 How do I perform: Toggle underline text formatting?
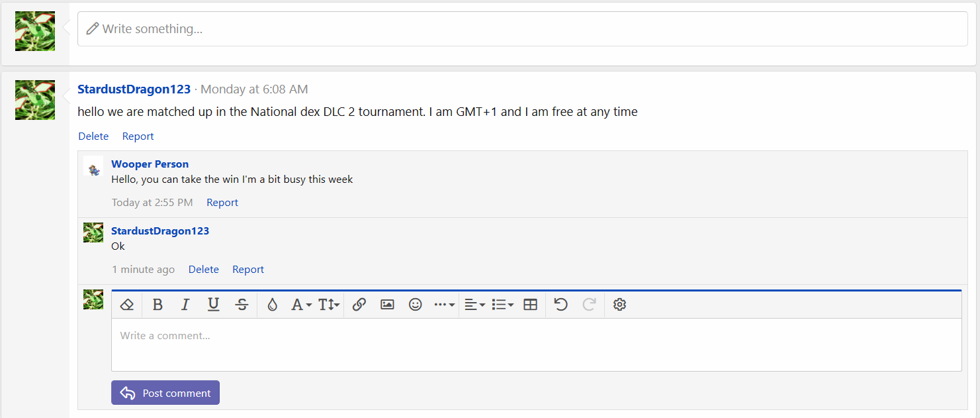tap(213, 305)
